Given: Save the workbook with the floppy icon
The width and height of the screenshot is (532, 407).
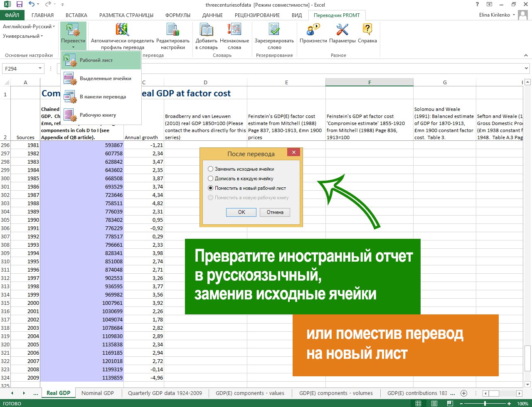Looking at the screenshot, I should [20, 5].
